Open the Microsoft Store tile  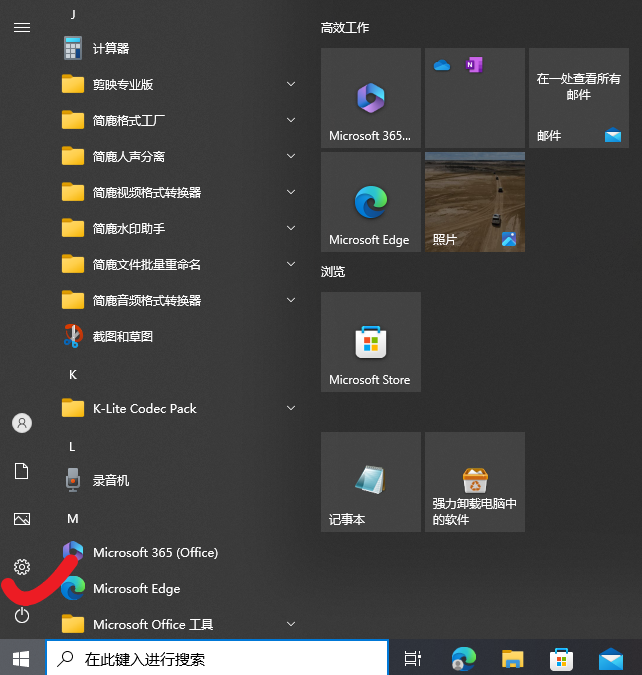pyautogui.click(x=371, y=342)
